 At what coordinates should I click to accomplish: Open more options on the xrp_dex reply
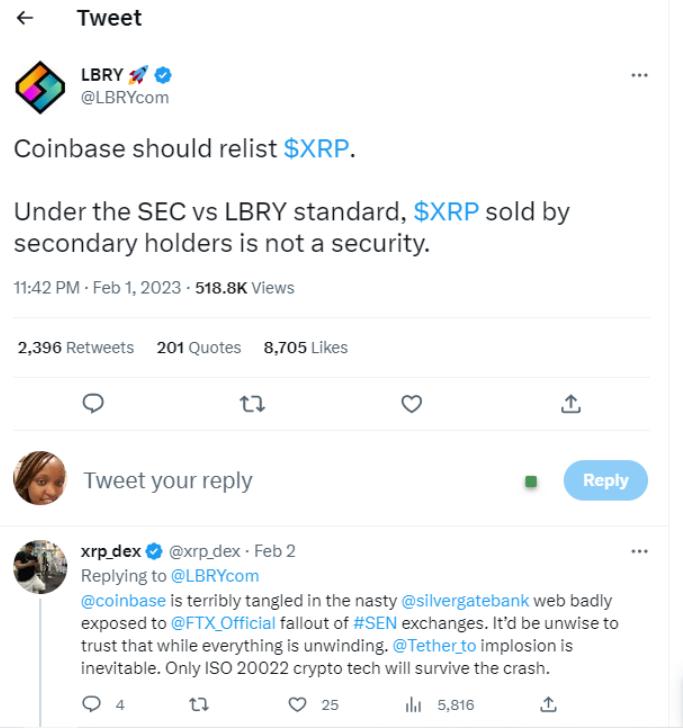[x=639, y=551]
